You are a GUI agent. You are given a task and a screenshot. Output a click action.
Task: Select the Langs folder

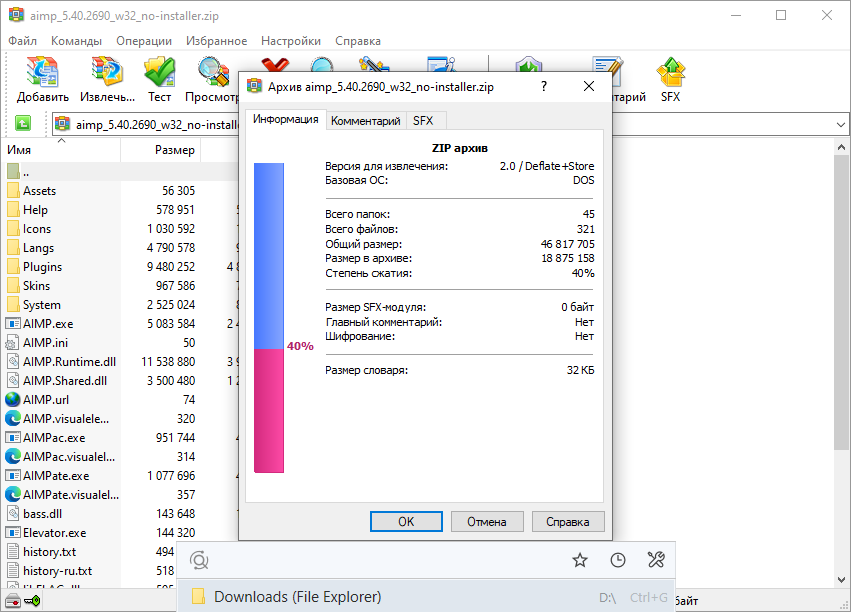click(x=39, y=247)
